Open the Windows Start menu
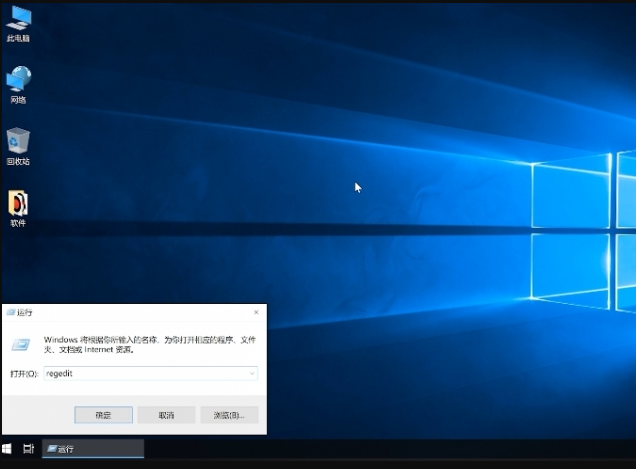Screen dimensions: 636x469 7,449
